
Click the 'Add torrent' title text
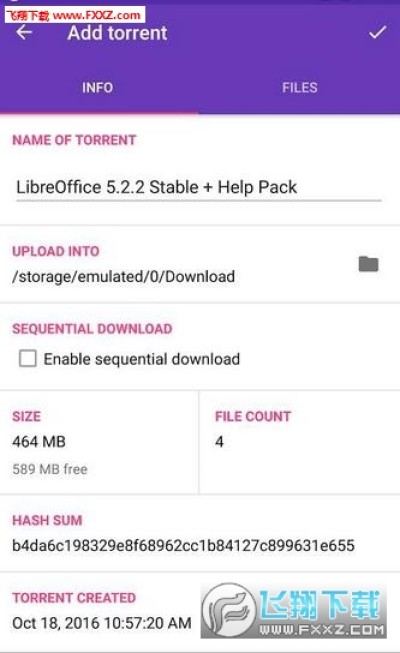[118, 33]
